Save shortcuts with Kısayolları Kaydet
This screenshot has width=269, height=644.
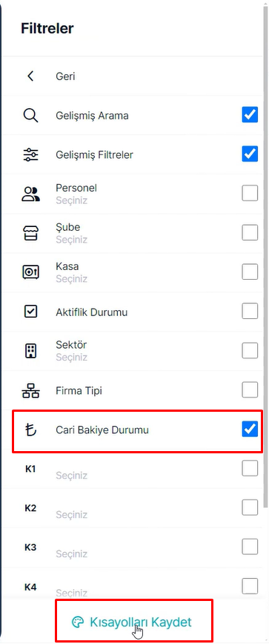point(132,622)
